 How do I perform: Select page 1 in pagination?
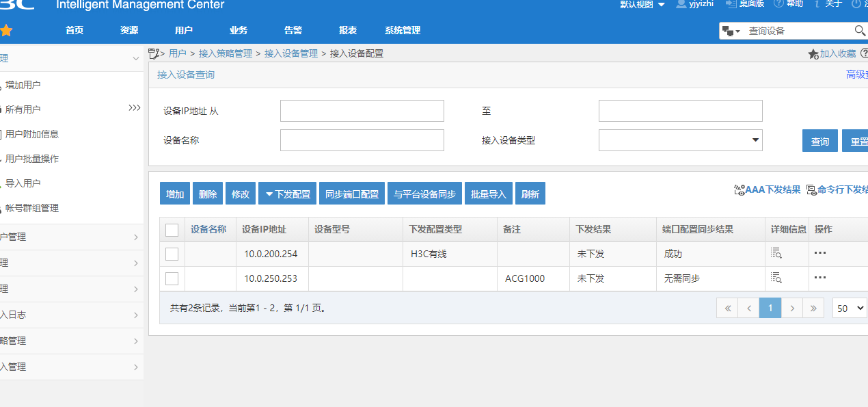click(770, 308)
